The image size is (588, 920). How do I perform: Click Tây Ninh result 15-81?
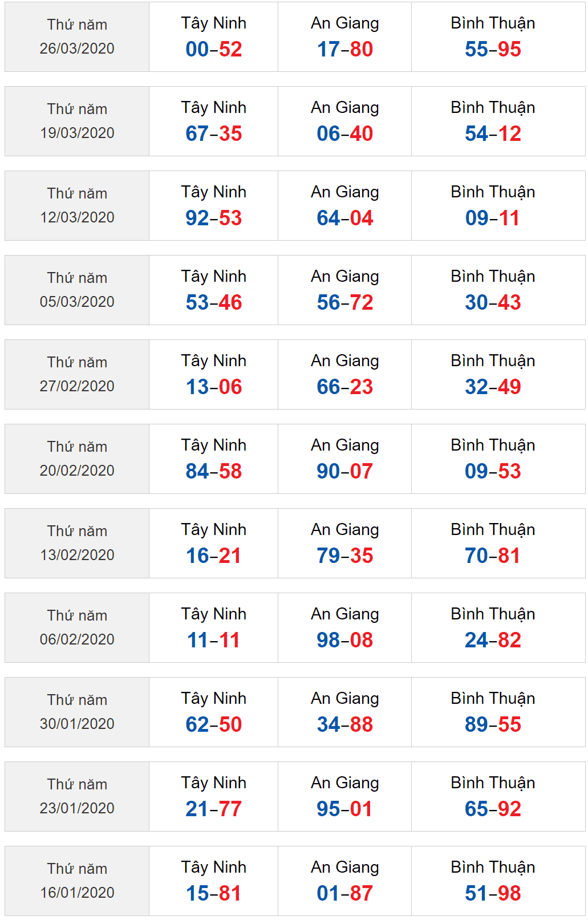pos(213,893)
